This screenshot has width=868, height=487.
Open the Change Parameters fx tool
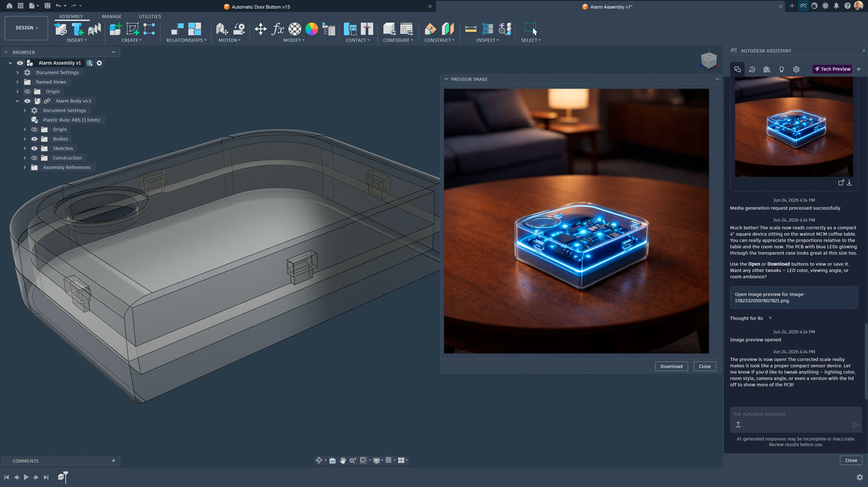(x=278, y=29)
